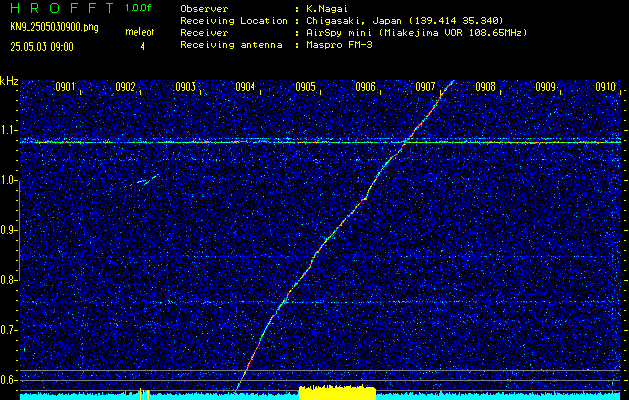
Task: Click the Receiving antenna field label
Action: [231, 45]
